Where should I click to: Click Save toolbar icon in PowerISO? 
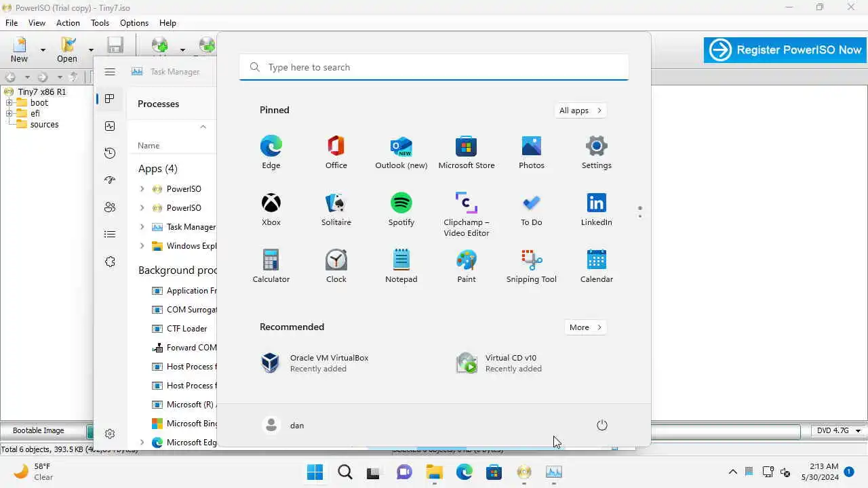click(115, 45)
